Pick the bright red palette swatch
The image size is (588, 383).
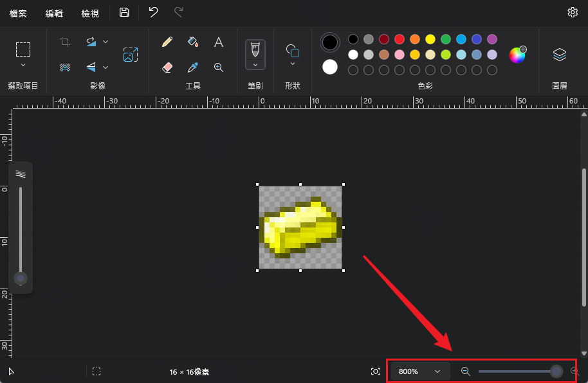click(x=400, y=39)
